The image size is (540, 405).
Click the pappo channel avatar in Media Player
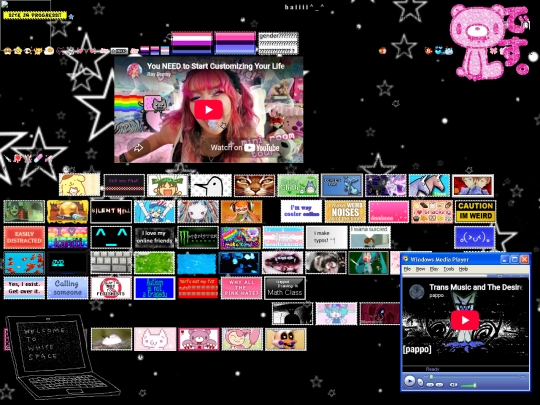pos(417,291)
